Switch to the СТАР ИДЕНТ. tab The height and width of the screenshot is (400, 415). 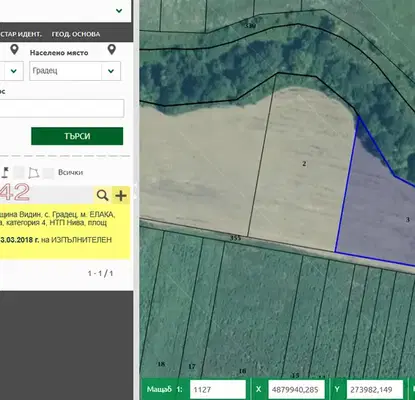pos(21,34)
